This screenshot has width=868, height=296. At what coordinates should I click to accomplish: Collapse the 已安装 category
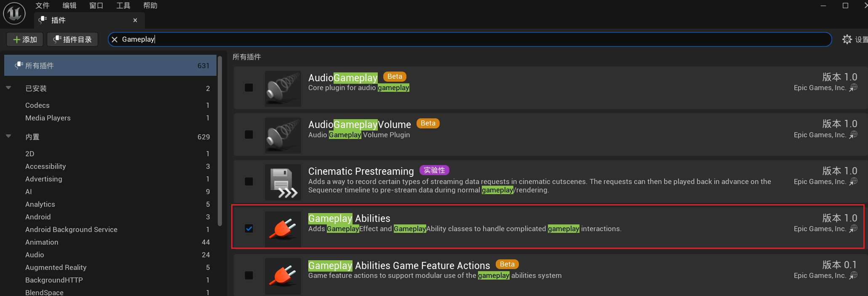(8, 88)
